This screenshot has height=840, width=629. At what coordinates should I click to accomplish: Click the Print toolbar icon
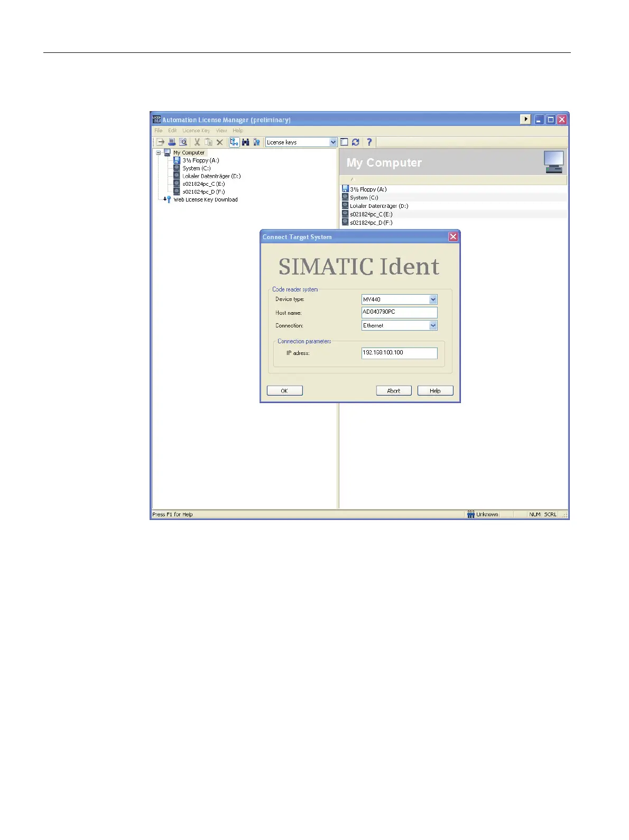coord(172,142)
